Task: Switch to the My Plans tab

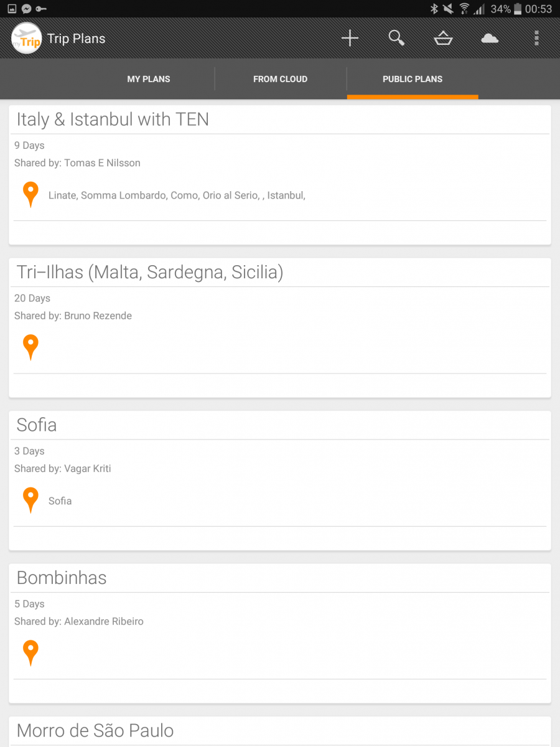Action: [149, 79]
